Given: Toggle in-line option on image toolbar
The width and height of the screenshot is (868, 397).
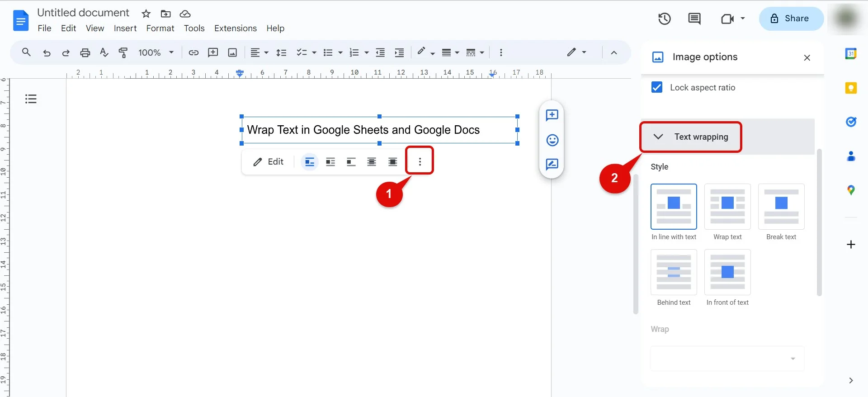Looking at the screenshot, I should click(x=310, y=162).
